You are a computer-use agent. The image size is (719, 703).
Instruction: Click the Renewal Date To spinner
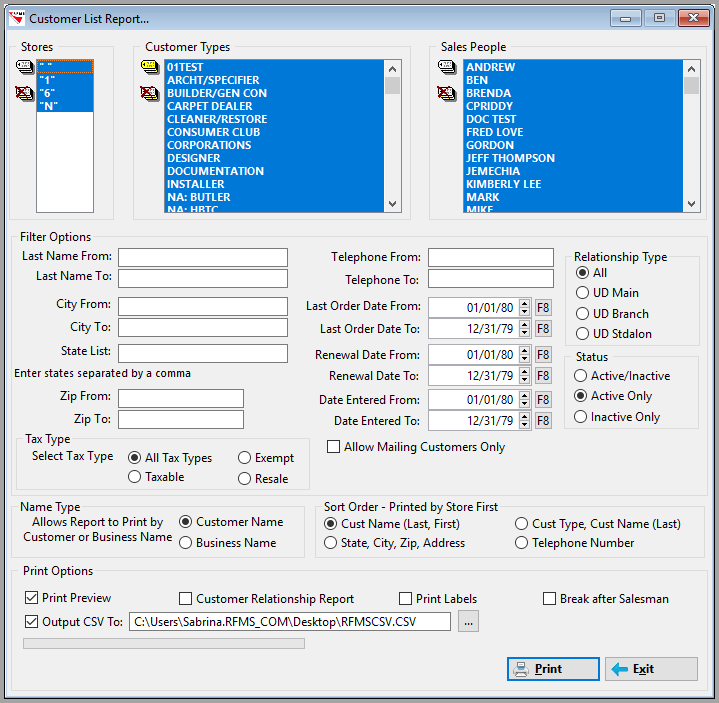525,376
